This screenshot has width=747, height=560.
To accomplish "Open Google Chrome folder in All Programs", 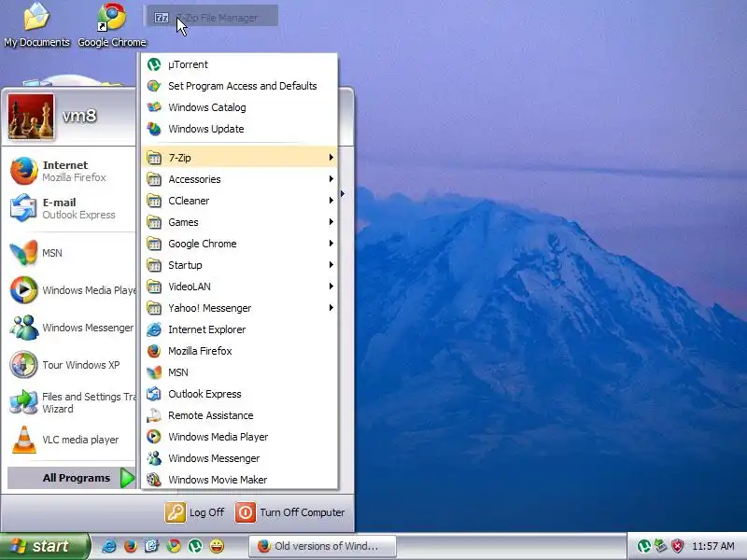I will click(x=240, y=244).
